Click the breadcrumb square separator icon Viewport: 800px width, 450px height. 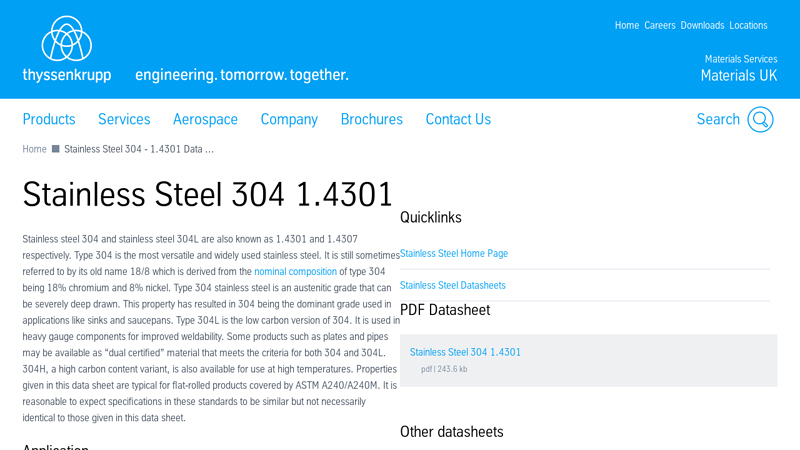tap(56, 149)
